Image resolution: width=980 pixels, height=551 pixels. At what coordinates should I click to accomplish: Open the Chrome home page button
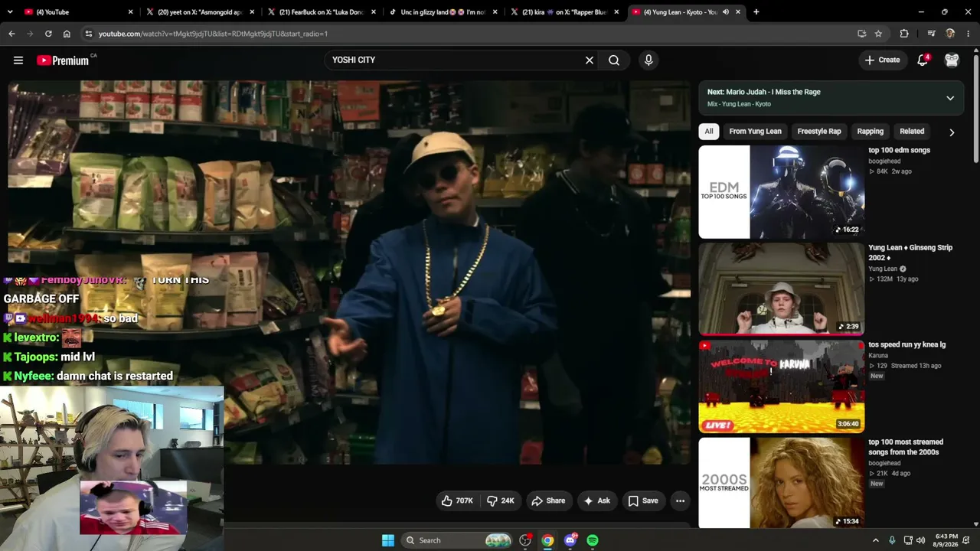pos(67,34)
